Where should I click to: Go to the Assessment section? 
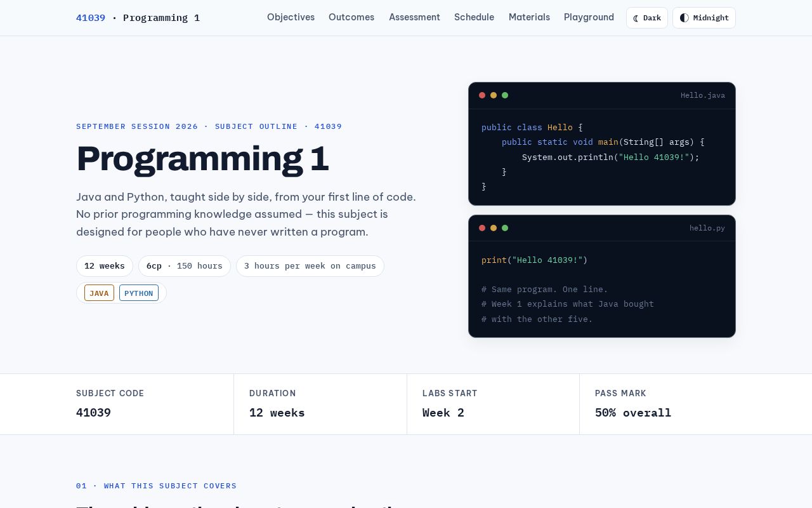point(414,17)
